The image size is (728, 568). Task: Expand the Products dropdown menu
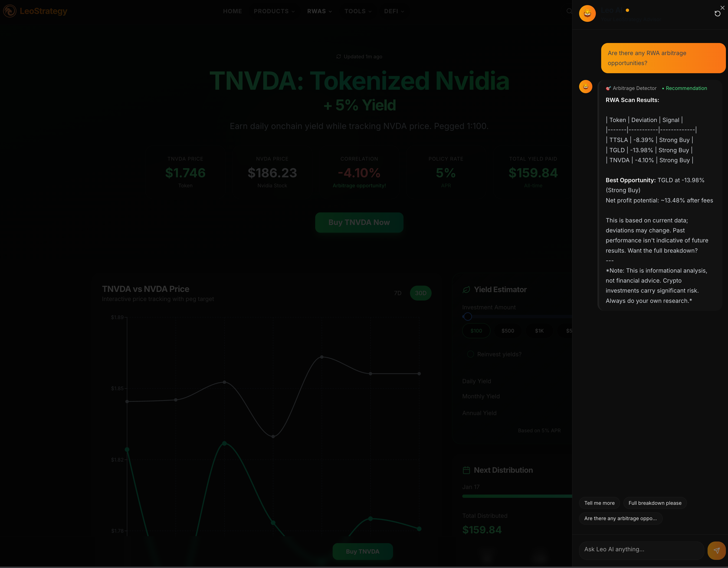pyautogui.click(x=274, y=11)
